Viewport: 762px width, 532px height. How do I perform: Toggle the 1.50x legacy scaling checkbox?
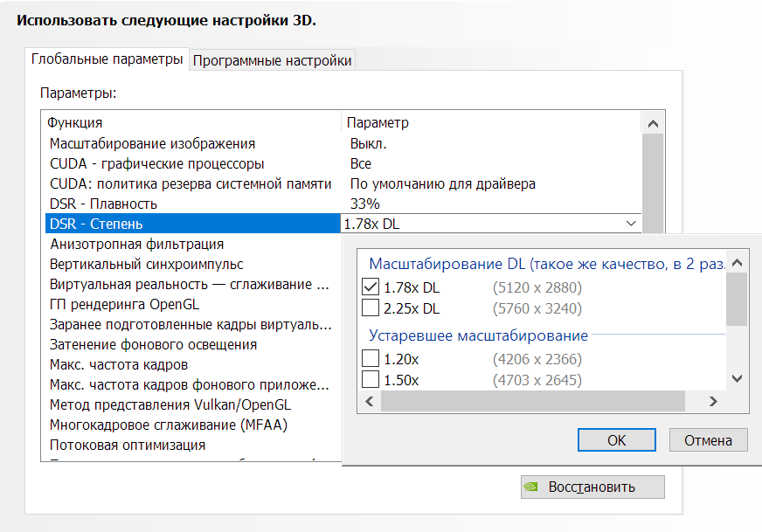[x=371, y=379]
